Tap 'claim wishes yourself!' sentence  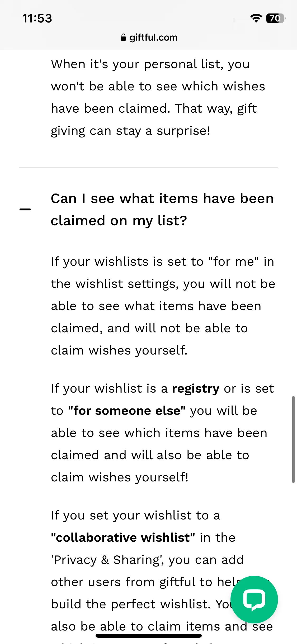[120, 477]
